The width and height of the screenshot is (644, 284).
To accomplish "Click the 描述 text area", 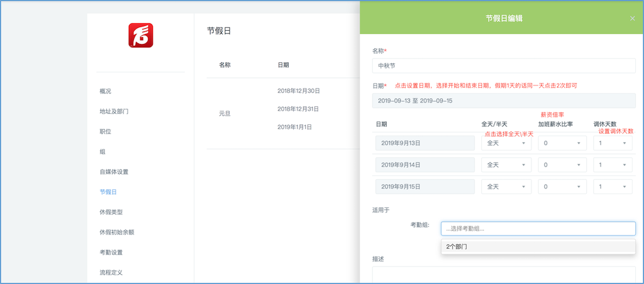I will (504, 275).
